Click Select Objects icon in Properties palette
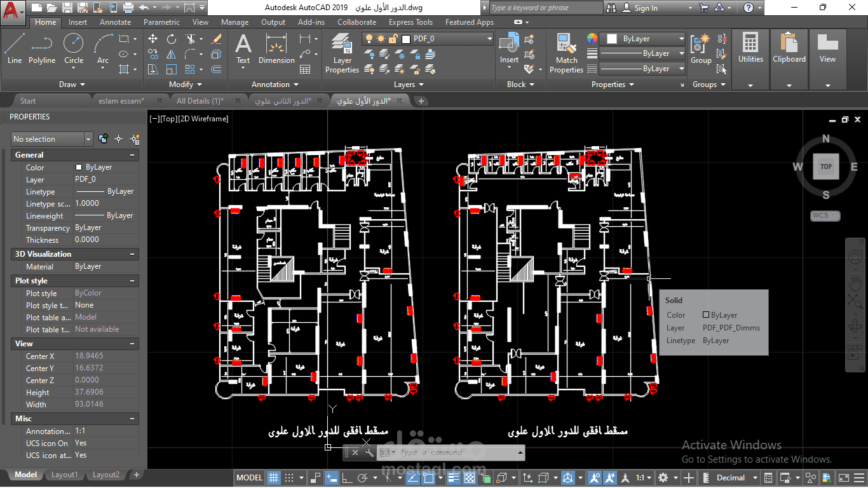Viewport: 868px width, 488px height. pos(119,139)
